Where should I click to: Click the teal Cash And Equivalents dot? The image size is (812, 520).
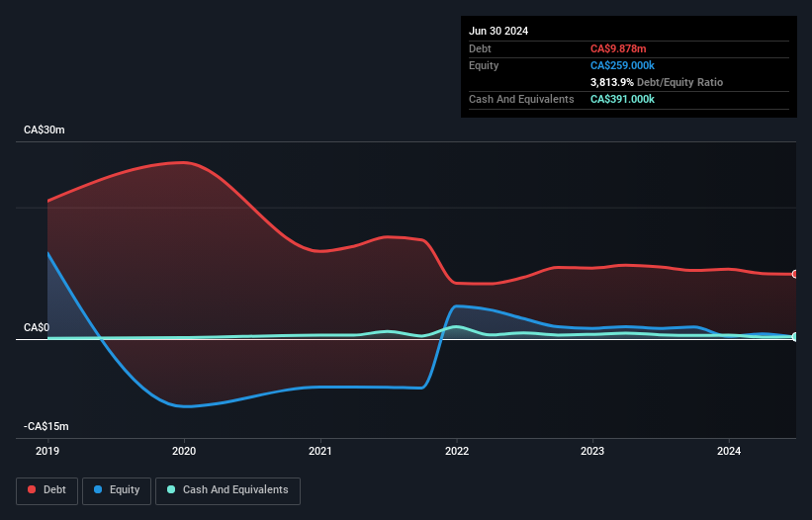click(x=171, y=489)
